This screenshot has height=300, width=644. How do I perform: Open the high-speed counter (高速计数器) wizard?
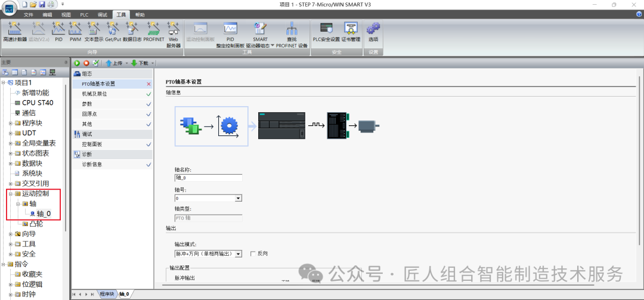15,30
